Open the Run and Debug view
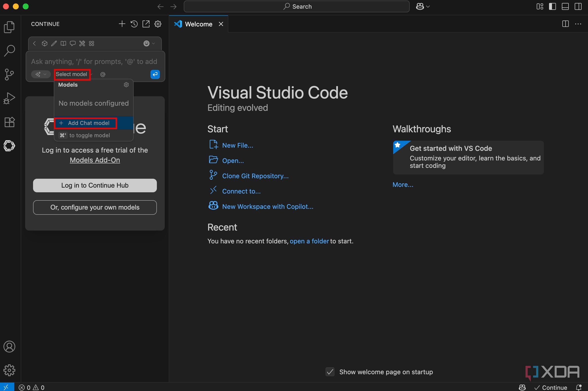 click(9, 98)
